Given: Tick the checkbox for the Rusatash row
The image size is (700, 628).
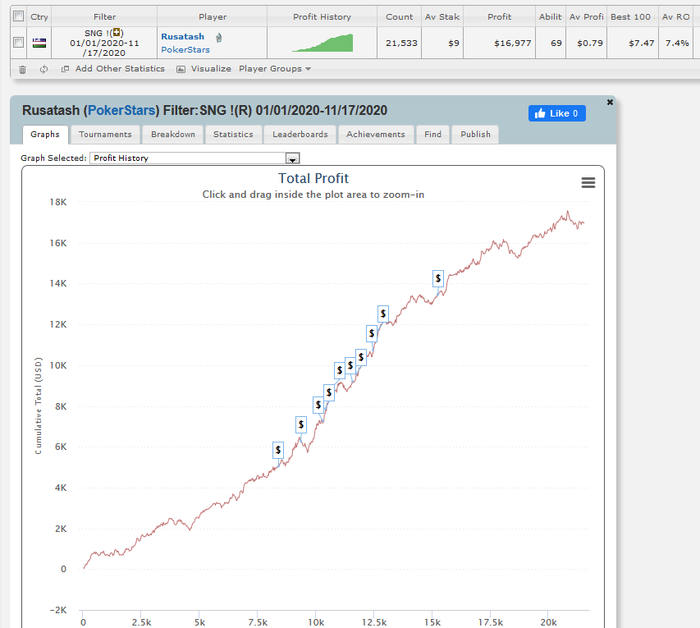Looking at the screenshot, I should coord(18,42).
